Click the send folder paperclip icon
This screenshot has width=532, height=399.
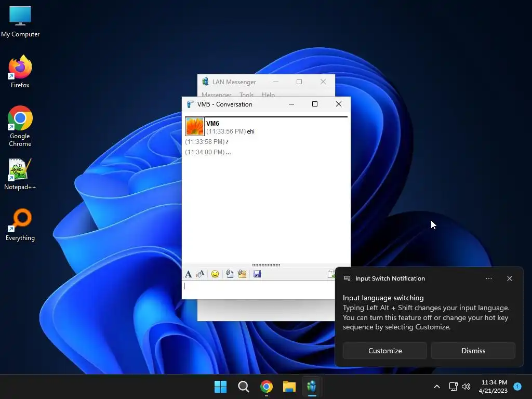242,274
